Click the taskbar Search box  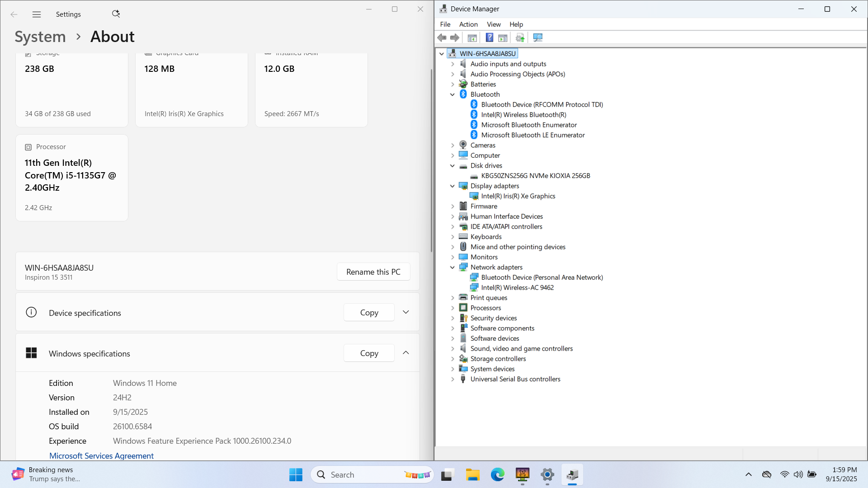click(x=372, y=474)
